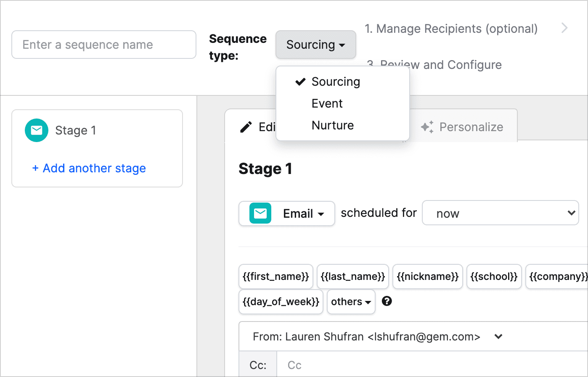
Task: Click the checkmark next to Sourcing option
Action: (x=299, y=82)
